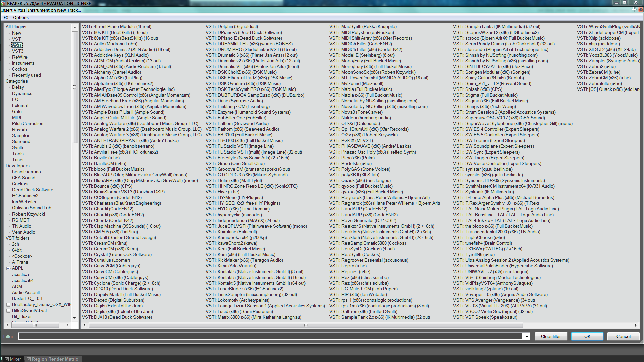
Task: Confirm with the OK button
Action: 587,336
